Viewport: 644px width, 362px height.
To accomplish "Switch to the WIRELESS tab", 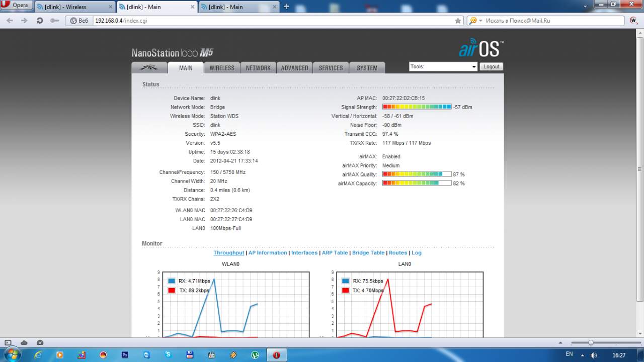I will (x=222, y=68).
